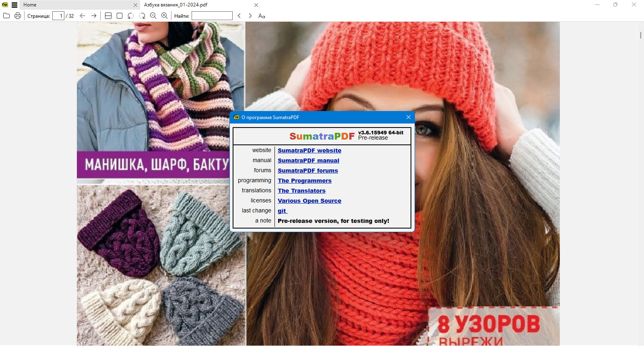Open the SumatraPDF forums link

click(308, 171)
